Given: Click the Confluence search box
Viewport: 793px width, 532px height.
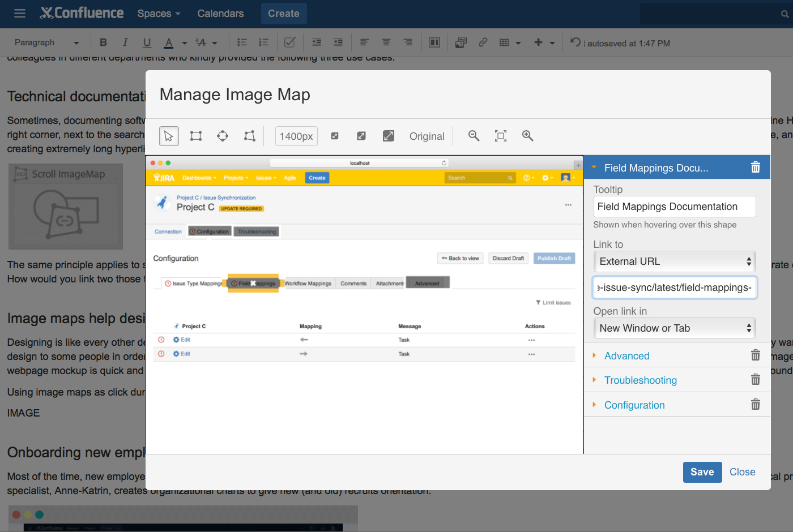Looking at the screenshot, I should click(x=715, y=14).
